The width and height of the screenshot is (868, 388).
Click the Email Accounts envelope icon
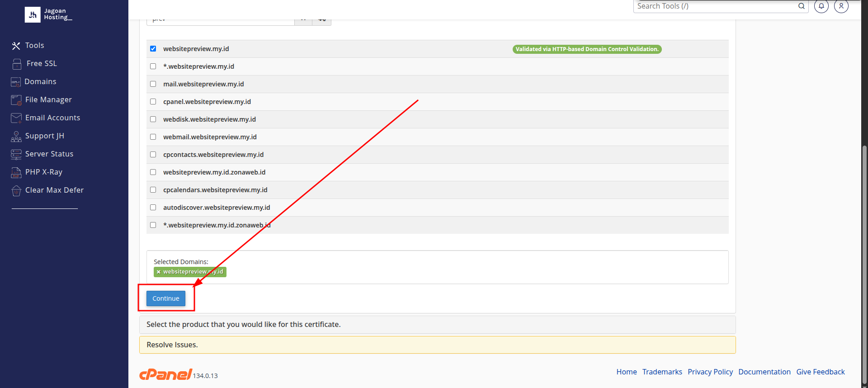[x=16, y=118]
